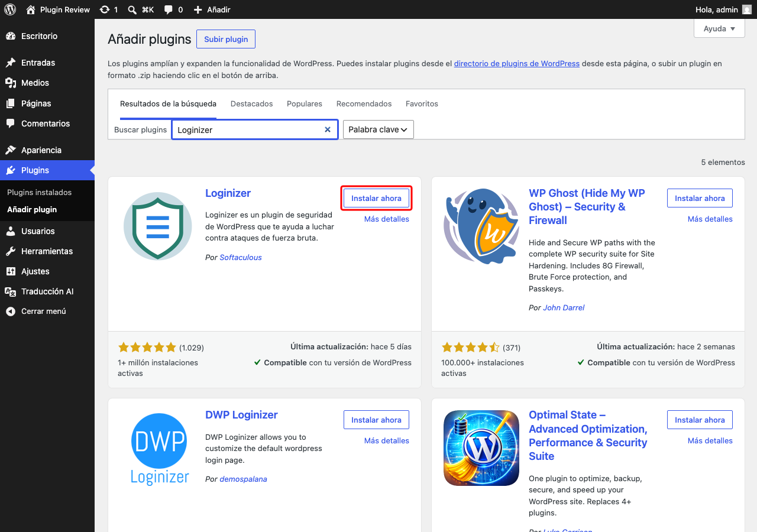Open the Optimal State title link
Image resolution: width=757 pixels, height=532 pixels.
pyautogui.click(x=588, y=436)
